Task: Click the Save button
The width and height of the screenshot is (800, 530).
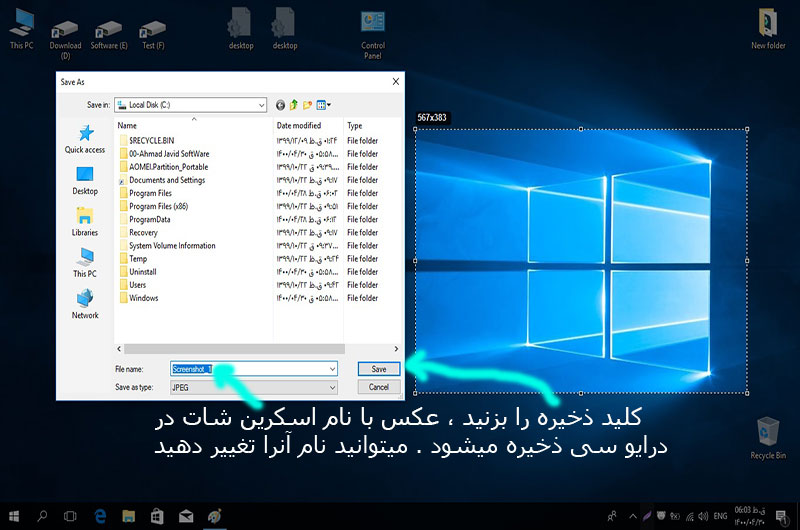Action: click(379, 369)
